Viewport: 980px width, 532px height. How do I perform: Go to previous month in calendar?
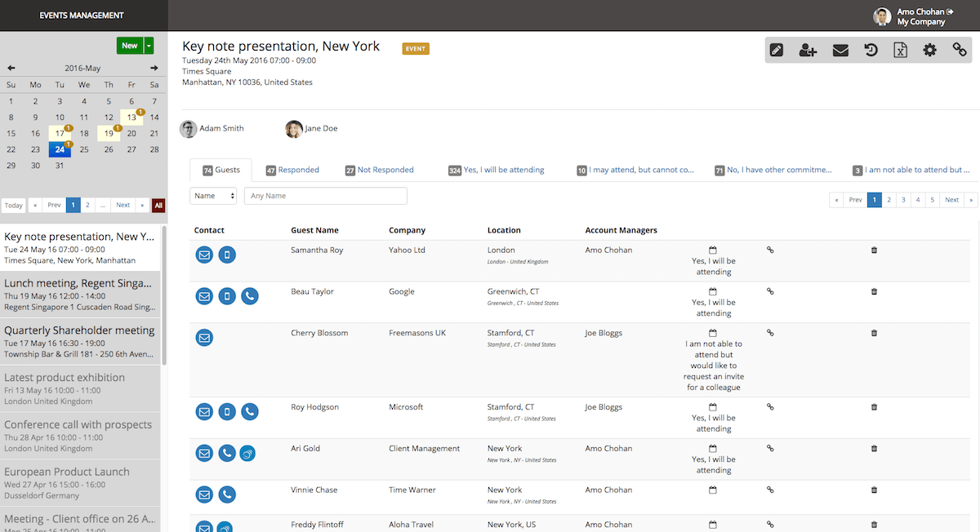coord(11,68)
